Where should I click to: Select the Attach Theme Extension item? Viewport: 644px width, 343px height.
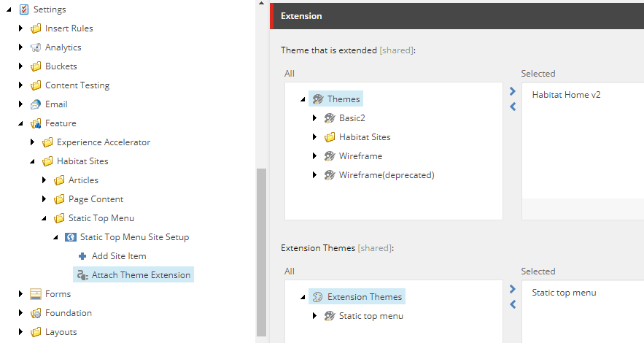pyautogui.click(x=141, y=275)
